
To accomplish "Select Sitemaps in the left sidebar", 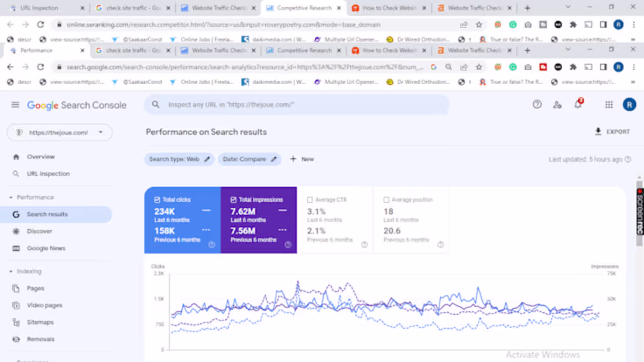I will [40, 322].
